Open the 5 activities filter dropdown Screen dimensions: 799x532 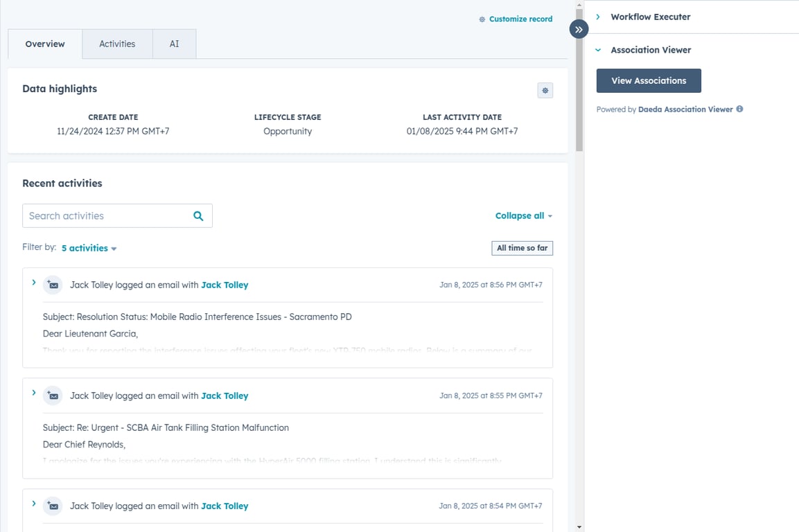pyautogui.click(x=88, y=248)
